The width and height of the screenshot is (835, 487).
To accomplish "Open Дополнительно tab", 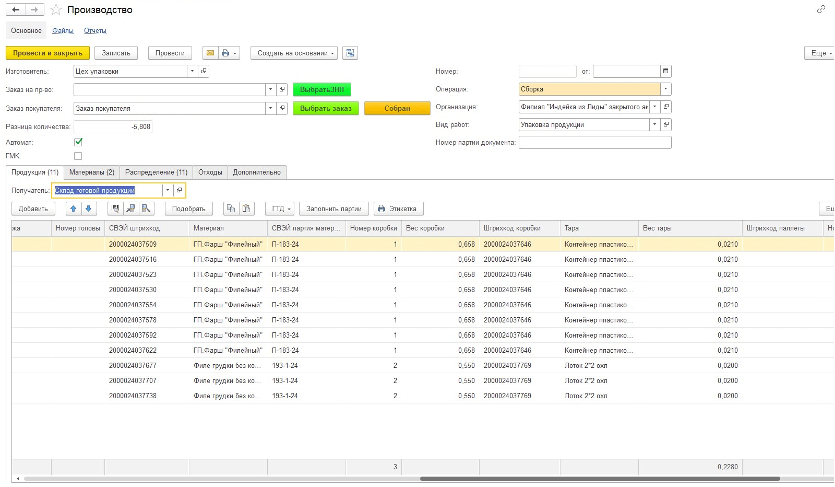I will pyautogui.click(x=257, y=172).
